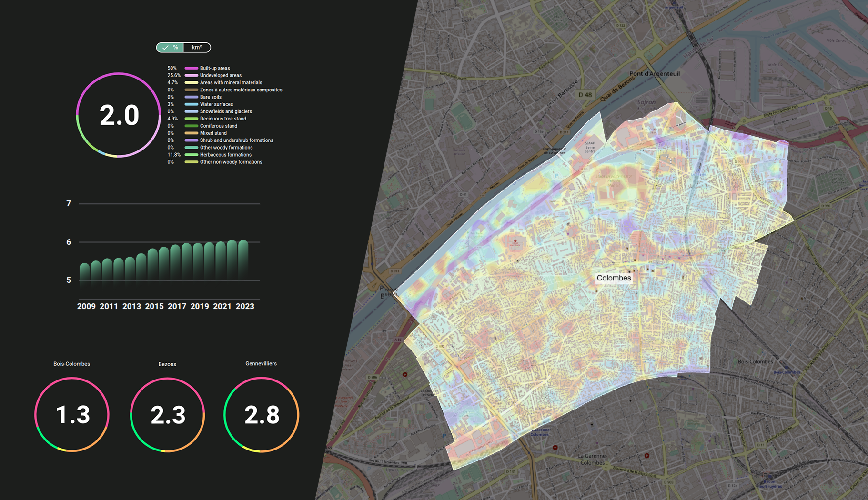
Task: Select the 2023 bar in the chart
Action: [x=243, y=260]
